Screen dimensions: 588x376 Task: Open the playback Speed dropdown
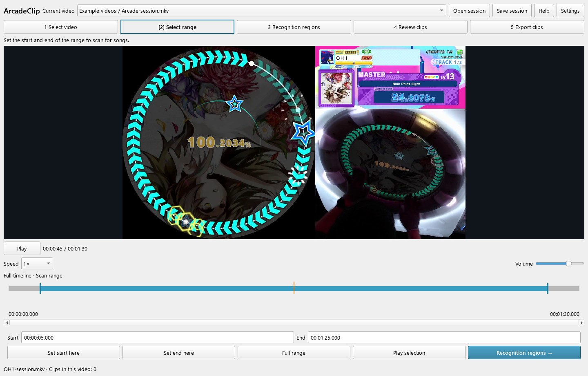(x=37, y=264)
